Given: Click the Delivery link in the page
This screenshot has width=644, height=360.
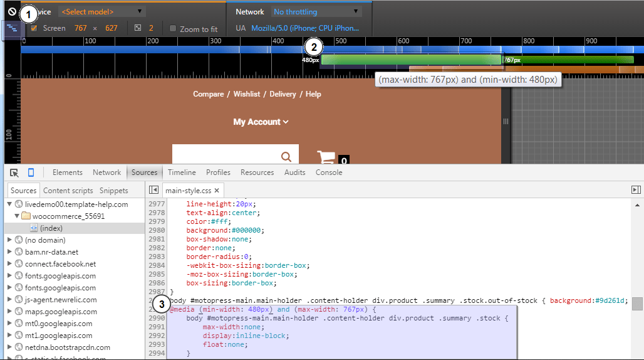Looking at the screenshot, I should (x=283, y=94).
